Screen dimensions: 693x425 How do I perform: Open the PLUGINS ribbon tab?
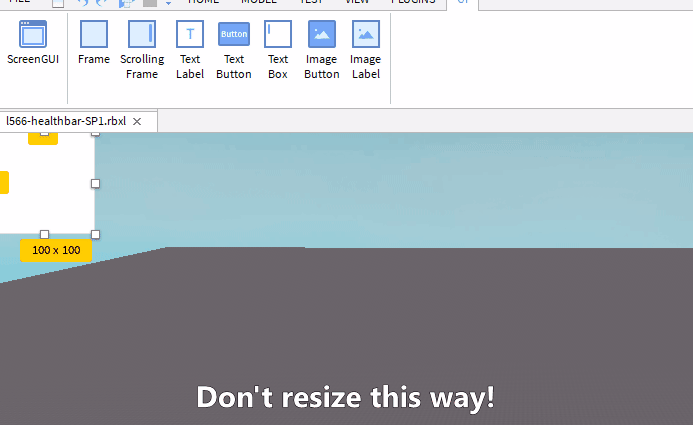413,2
